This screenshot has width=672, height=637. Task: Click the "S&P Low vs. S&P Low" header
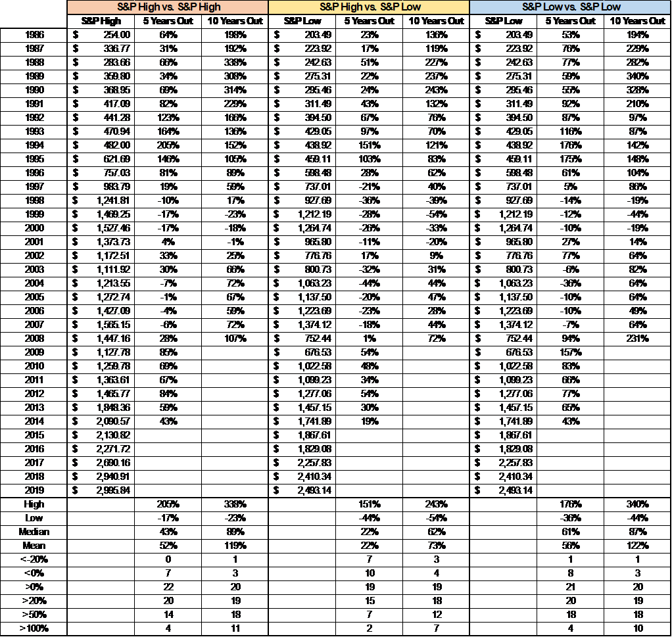[570, 7]
